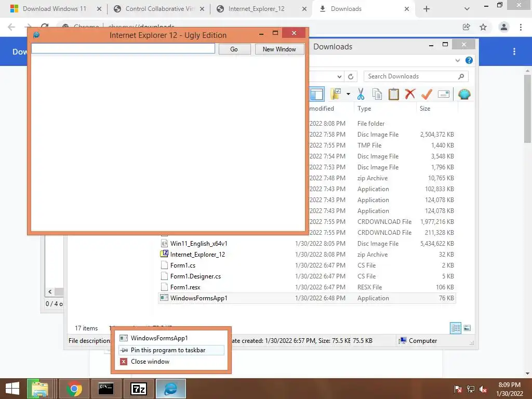Click the Cut scissors icon
This screenshot has width=532, height=399.
pyautogui.click(x=361, y=94)
